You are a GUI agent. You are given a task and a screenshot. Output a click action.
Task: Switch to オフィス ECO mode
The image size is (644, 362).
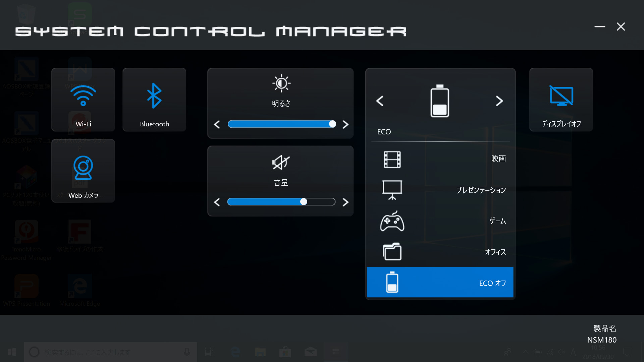[x=440, y=252]
